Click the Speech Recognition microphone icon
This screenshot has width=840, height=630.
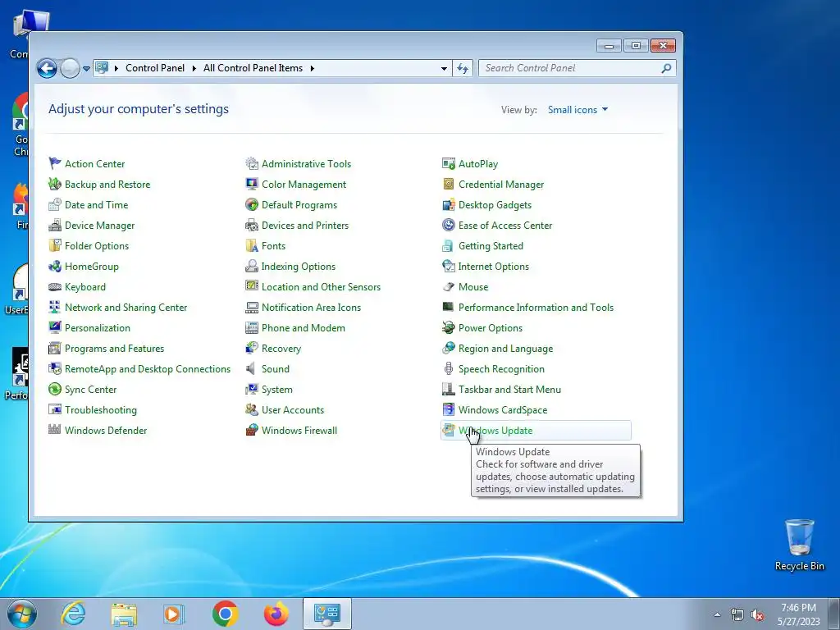449,368
